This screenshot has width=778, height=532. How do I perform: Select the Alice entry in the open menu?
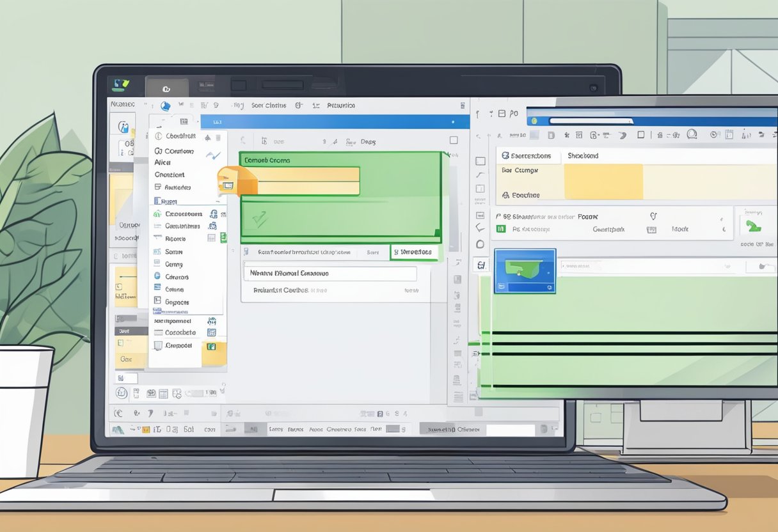(x=163, y=162)
